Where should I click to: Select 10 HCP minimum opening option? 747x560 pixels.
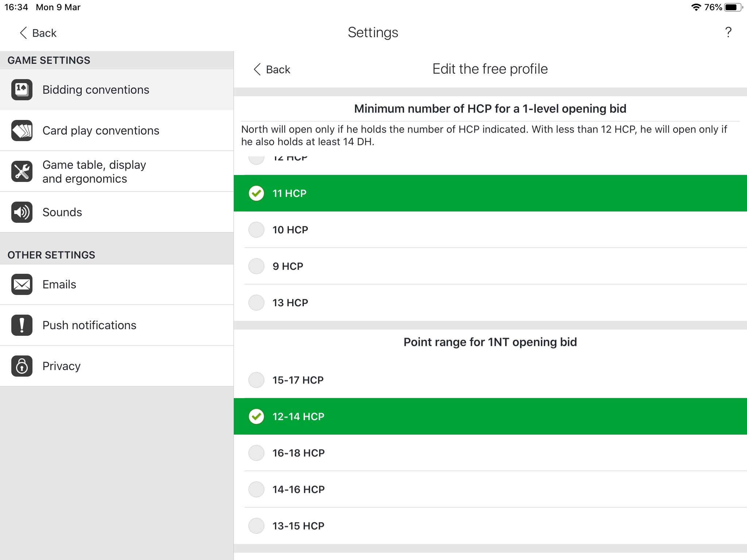290,230
